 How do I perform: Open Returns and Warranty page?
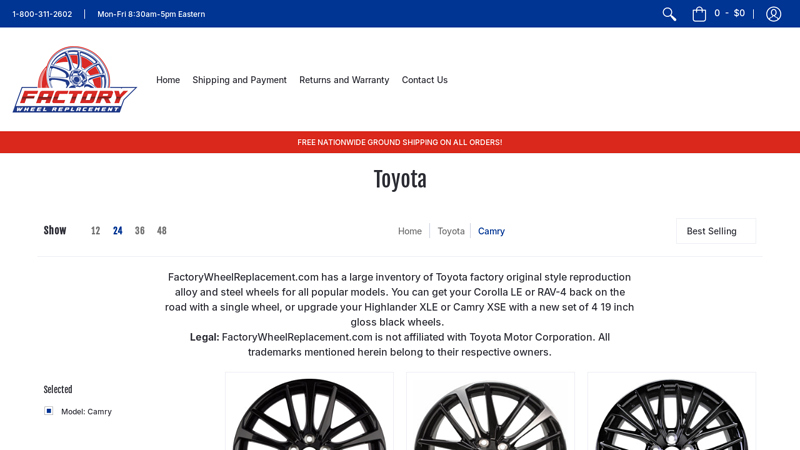coord(344,80)
